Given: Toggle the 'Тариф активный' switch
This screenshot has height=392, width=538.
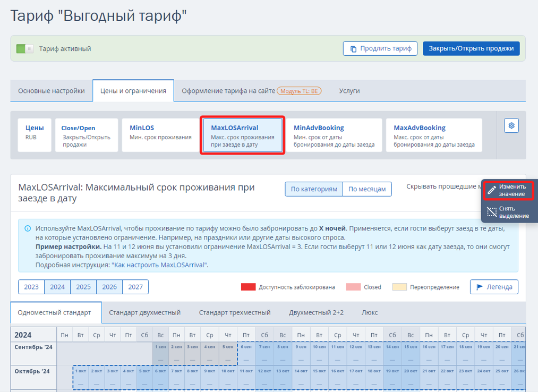Looking at the screenshot, I should (24, 49).
